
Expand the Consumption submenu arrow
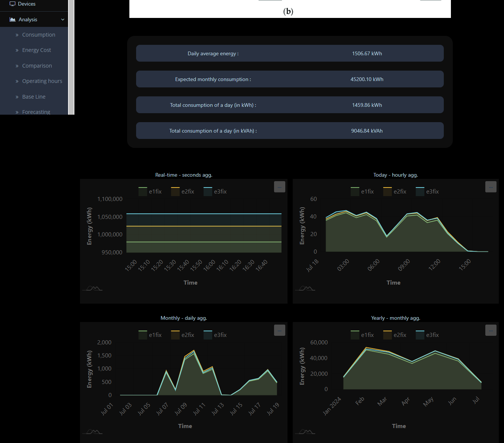[x=17, y=35]
